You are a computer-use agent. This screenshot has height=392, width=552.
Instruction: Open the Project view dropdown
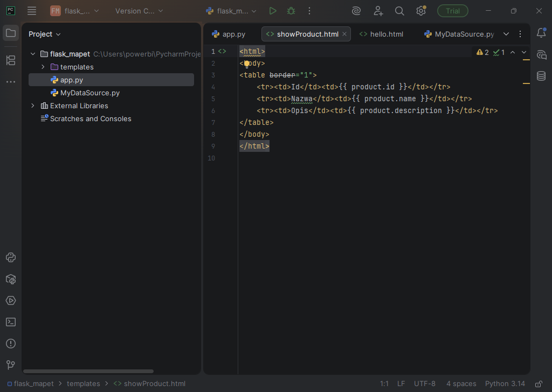pos(45,34)
